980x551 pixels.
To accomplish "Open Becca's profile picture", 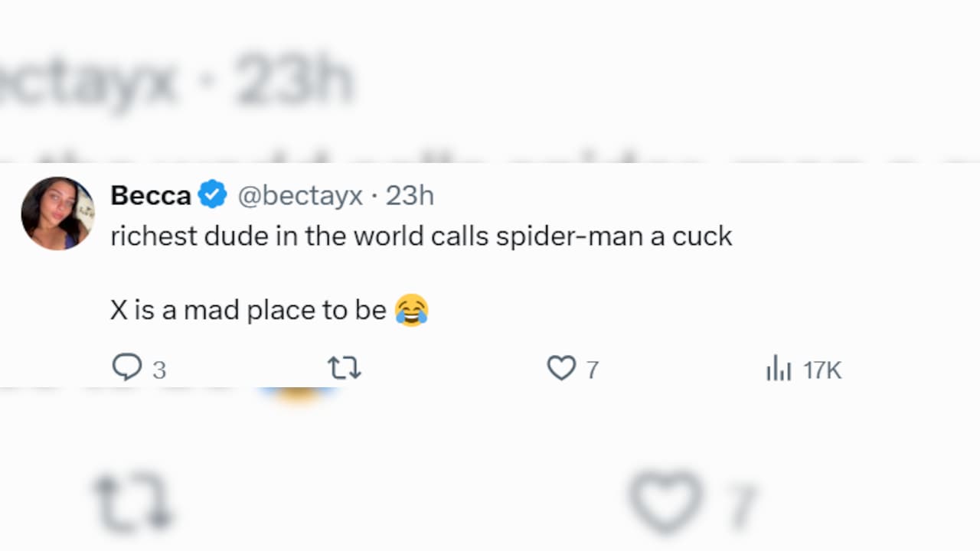I will coord(57,214).
